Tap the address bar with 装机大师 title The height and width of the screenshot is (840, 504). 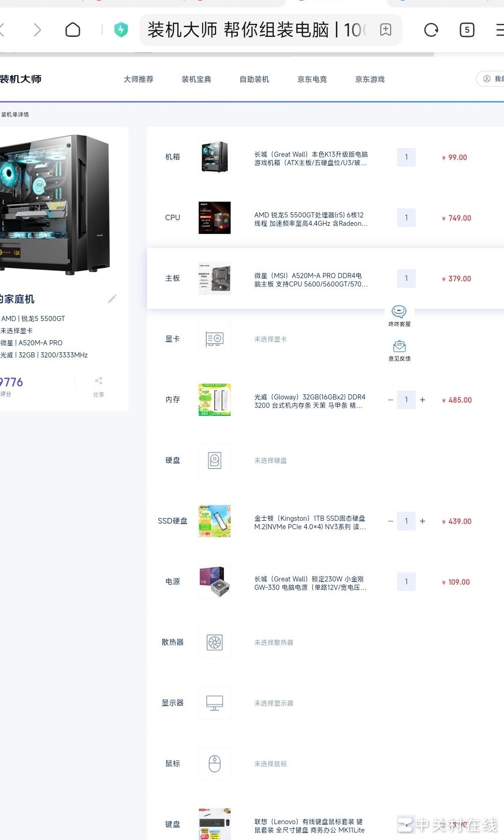271,30
